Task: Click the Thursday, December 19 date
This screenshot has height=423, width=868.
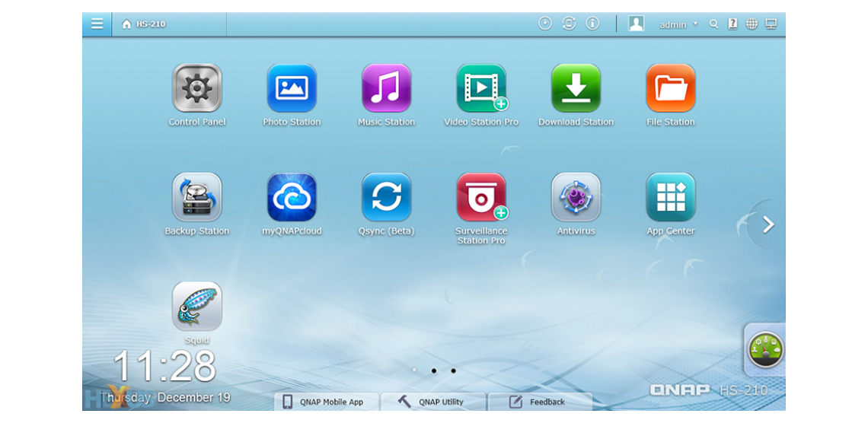Action: pos(165,398)
